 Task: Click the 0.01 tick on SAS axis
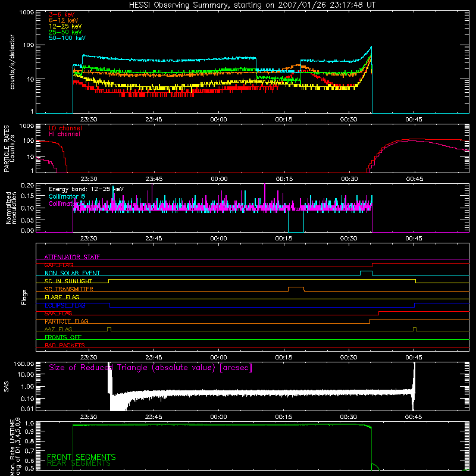click(27, 409)
